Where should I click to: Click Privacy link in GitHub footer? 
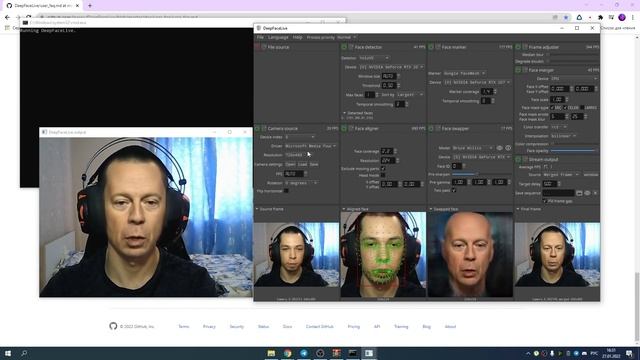(x=209, y=327)
